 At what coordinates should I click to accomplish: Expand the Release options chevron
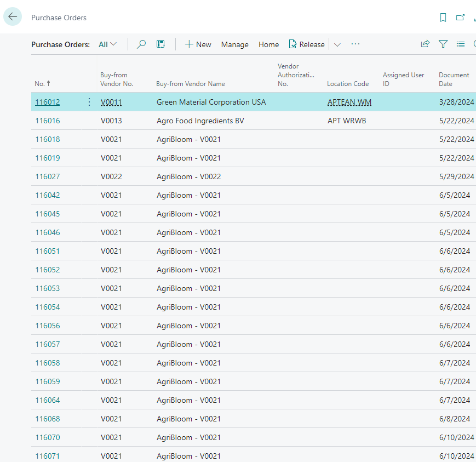pyautogui.click(x=337, y=45)
